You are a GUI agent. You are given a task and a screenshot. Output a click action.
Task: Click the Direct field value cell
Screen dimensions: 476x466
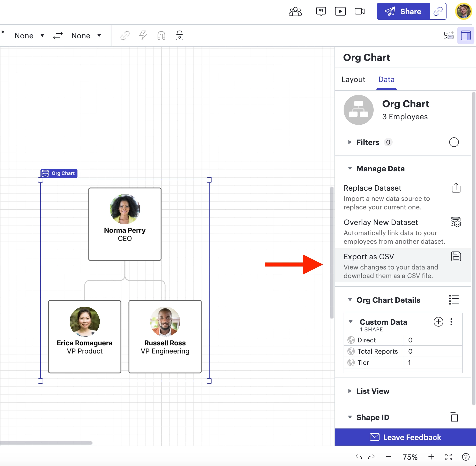click(433, 340)
